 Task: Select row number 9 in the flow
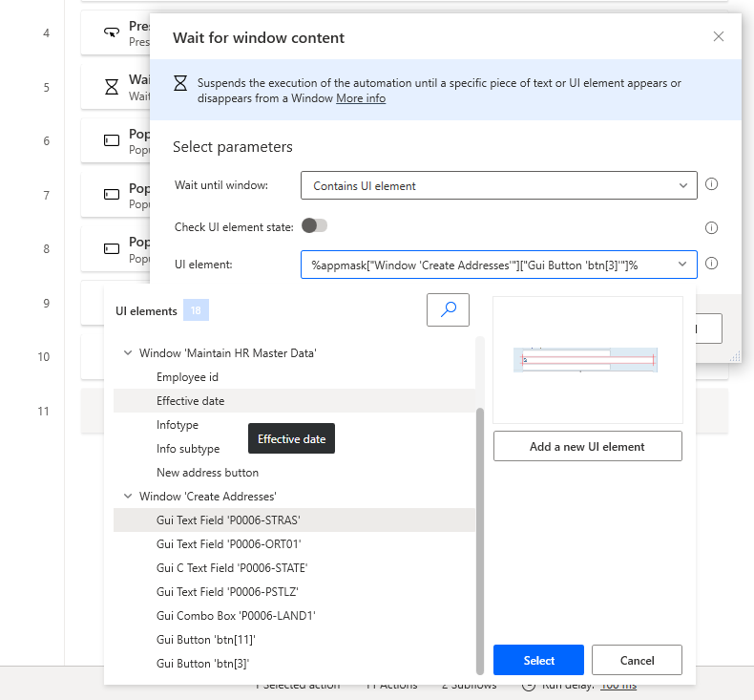coord(46,303)
